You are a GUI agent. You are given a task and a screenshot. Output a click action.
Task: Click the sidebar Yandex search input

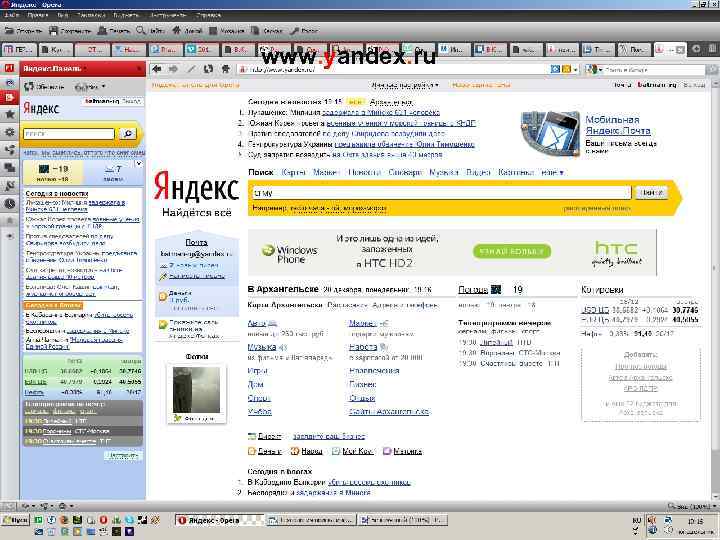point(69,134)
